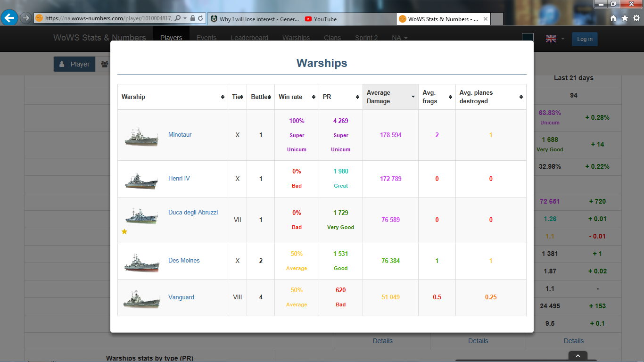The image size is (644, 362).
Task: Open the Henri IV warship link
Action: [179, 178]
